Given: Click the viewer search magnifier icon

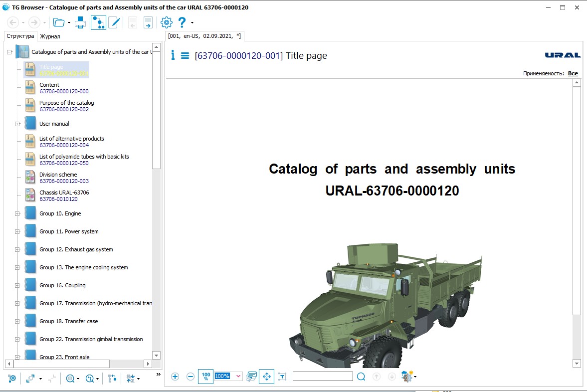Looking at the screenshot, I should coord(361,377).
